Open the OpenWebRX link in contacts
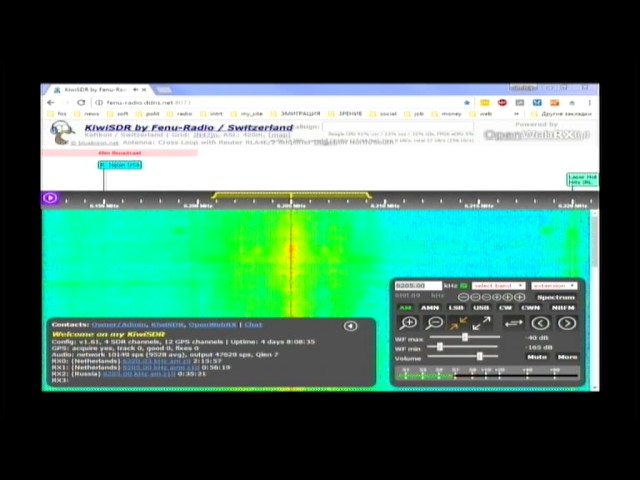The height and width of the screenshot is (480, 640). click(212, 325)
